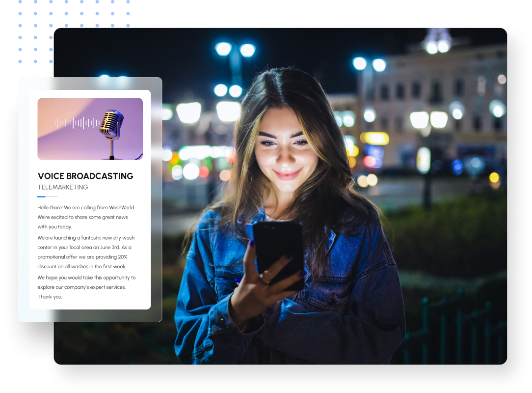Click the twin street lamp above the woman
This screenshot has height=393, width=532.
click(x=235, y=50)
